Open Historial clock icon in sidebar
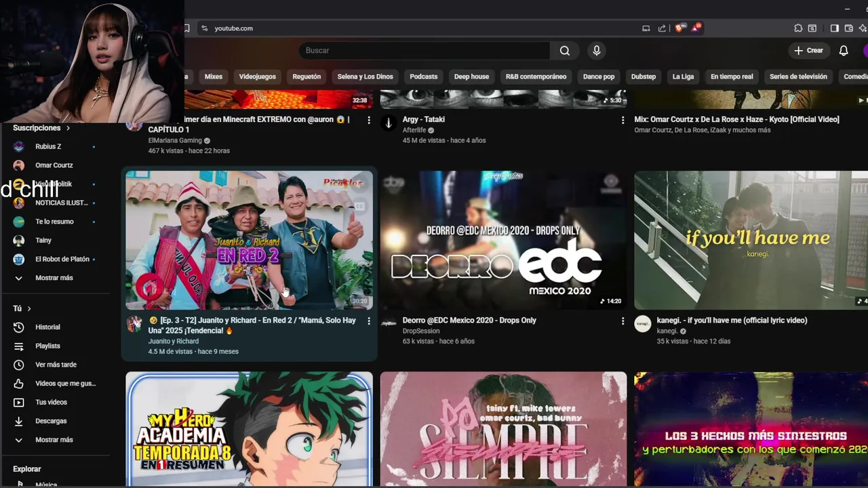This screenshot has height=488, width=868. (x=19, y=327)
